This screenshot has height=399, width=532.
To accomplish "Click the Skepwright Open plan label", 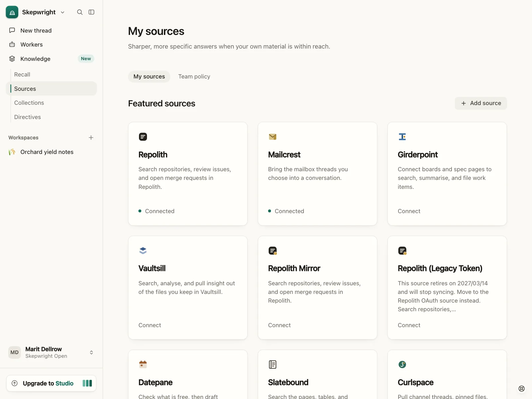I will click(x=46, y=356).
